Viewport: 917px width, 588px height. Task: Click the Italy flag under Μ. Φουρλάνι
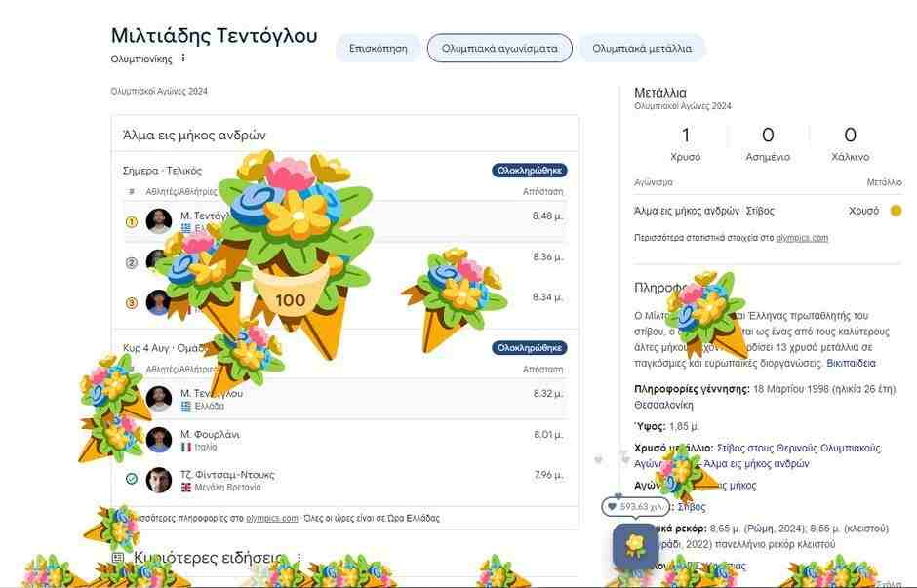186,448
